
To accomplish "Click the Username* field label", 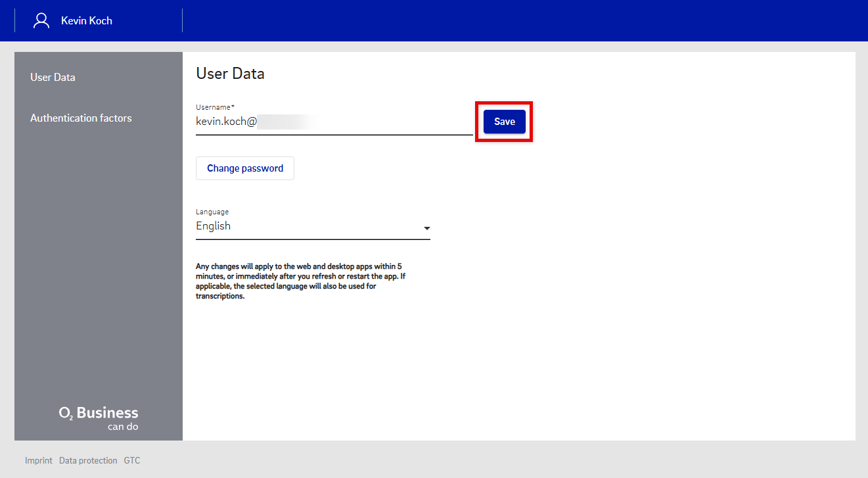I will click(215, 107).
